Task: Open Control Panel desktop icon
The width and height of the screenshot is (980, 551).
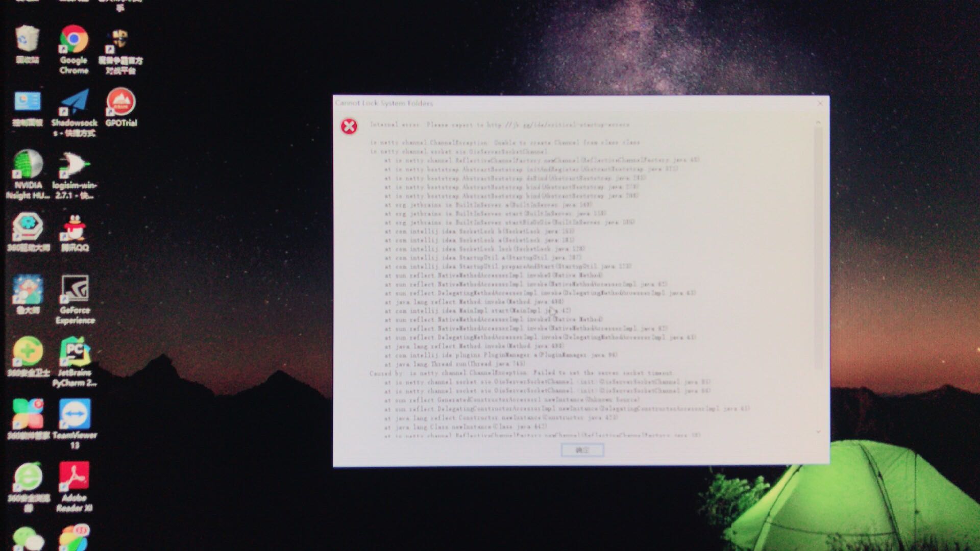Action: 28,102
